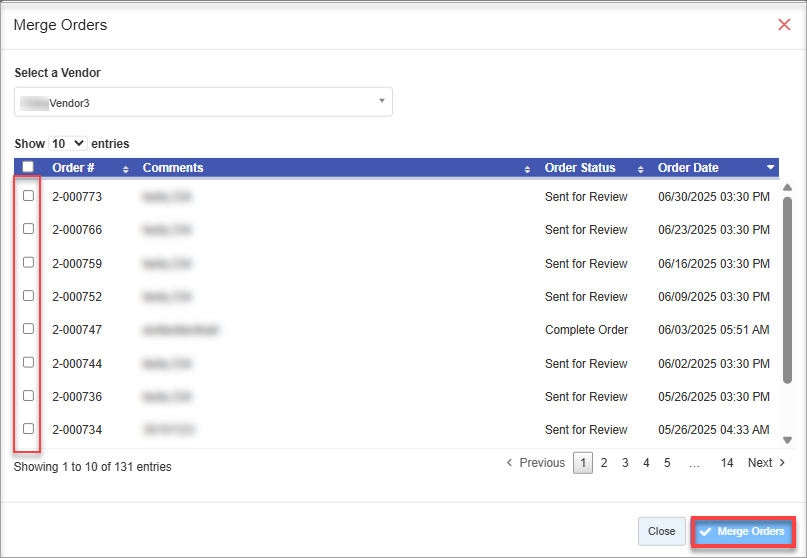This screenshot has width=807, height=558.
Task: Tick checkbox for order 2-000734
Action: (x=28, y=429)
